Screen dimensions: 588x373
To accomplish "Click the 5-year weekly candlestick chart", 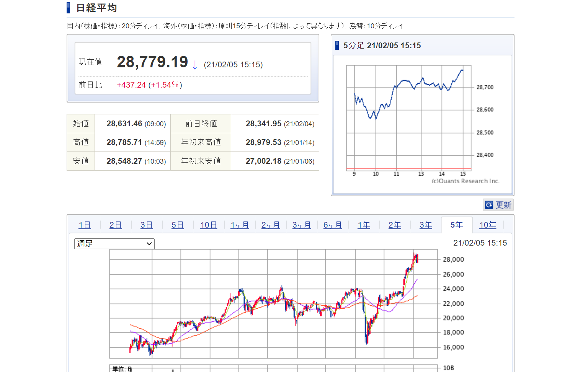I will [x=273, y=304].
